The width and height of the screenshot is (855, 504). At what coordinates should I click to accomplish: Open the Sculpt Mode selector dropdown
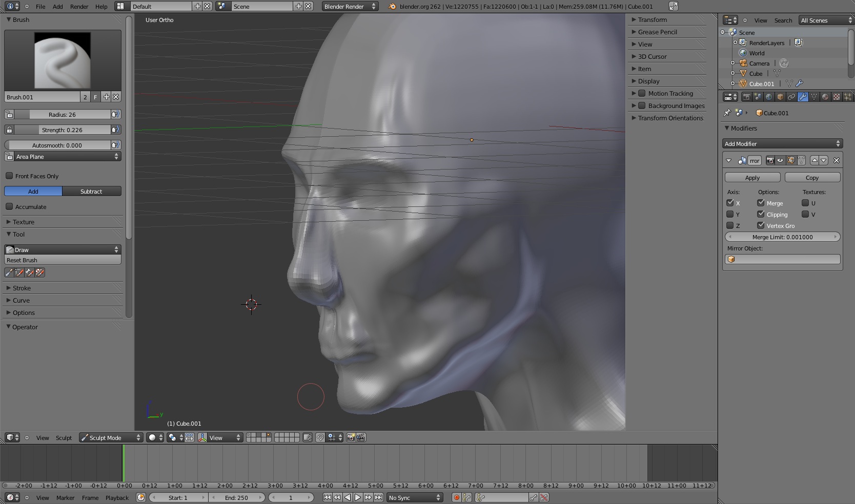(110, 437)
